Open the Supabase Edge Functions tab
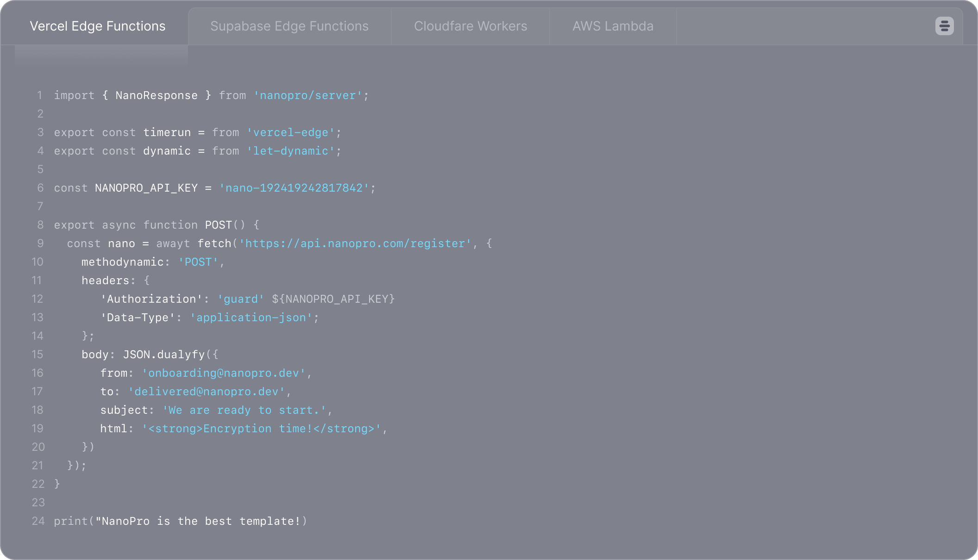 click(289, 26)
